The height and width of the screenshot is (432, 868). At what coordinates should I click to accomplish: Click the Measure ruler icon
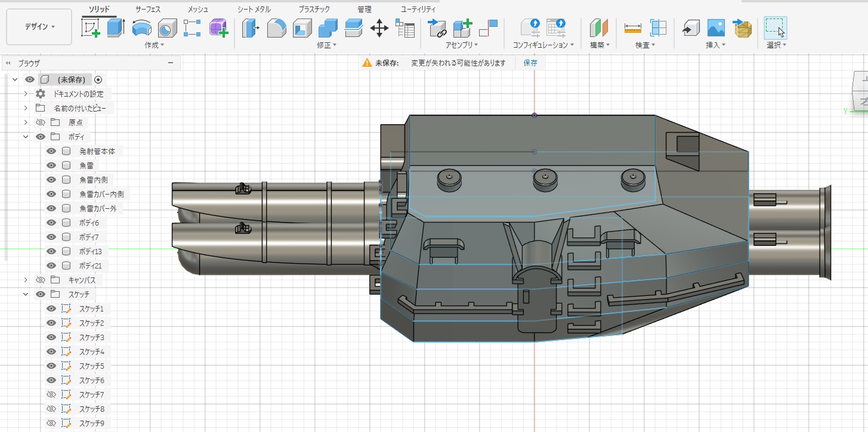coord(632,28)
